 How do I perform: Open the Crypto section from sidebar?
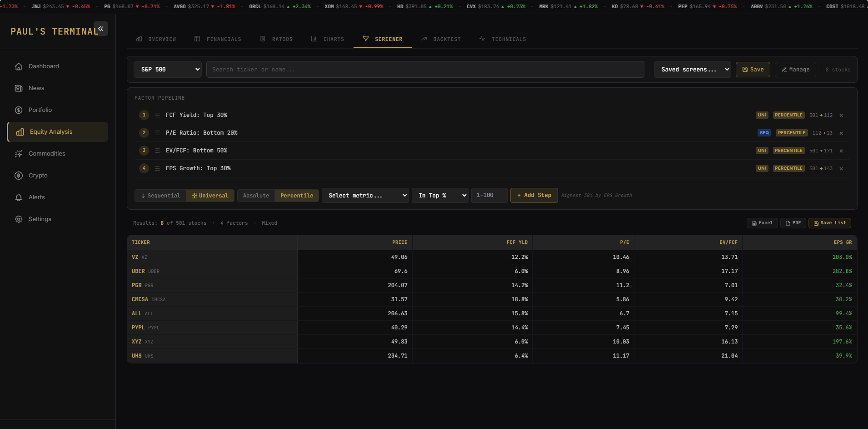38,175
